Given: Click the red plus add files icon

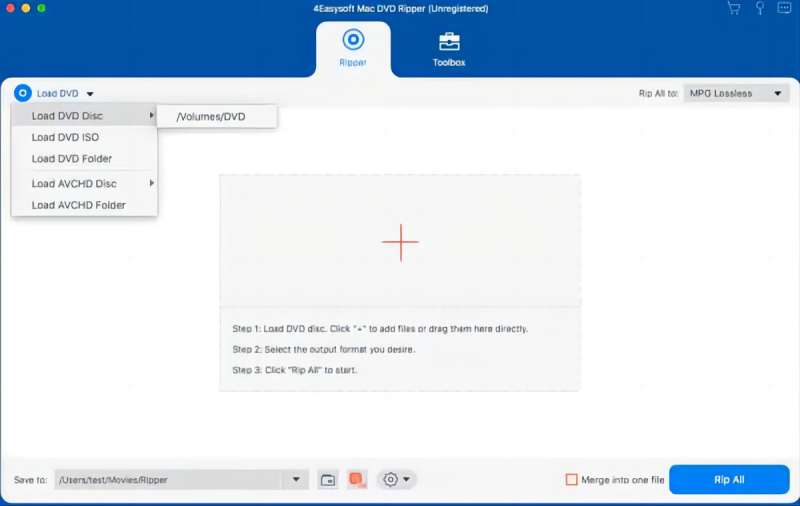Looking at the screenshot, I should (x=401, y=242).
